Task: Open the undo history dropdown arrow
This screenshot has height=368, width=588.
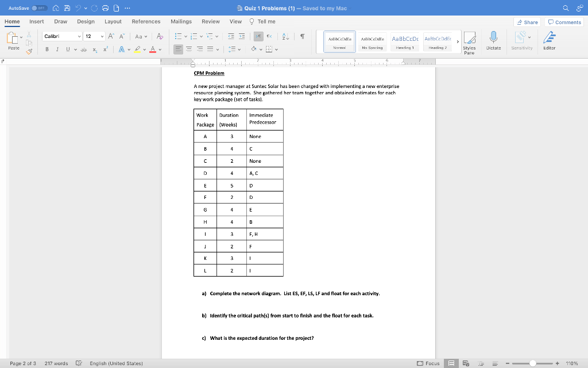Action: [86, 8]
